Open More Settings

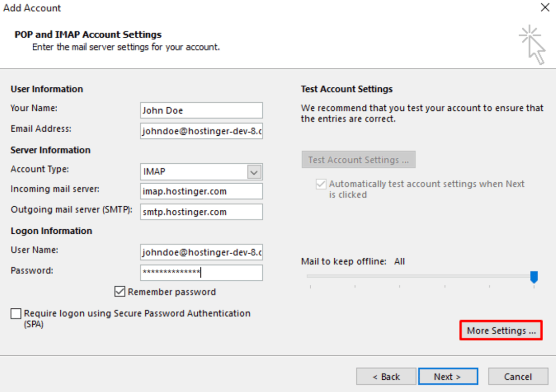pyautogui.click(x=500, y=330)
